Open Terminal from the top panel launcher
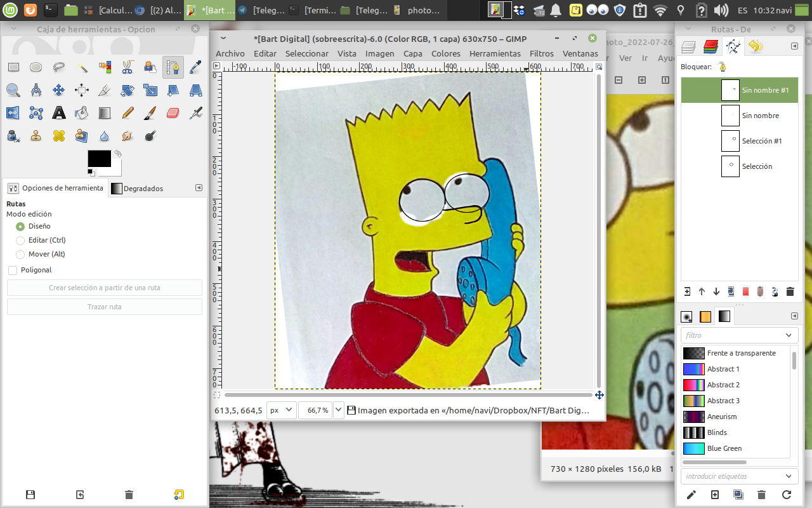The image size is (812, 508). coord(51,10)
